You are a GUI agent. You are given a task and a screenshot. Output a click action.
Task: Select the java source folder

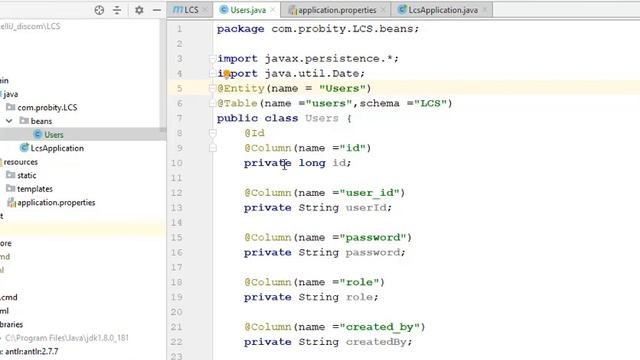pyautogui.click(x=11, y=94)
